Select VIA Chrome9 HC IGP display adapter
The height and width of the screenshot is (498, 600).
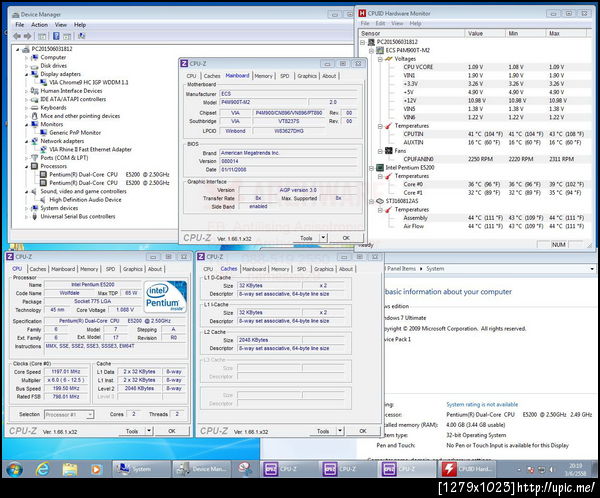(x=88, y=82)
